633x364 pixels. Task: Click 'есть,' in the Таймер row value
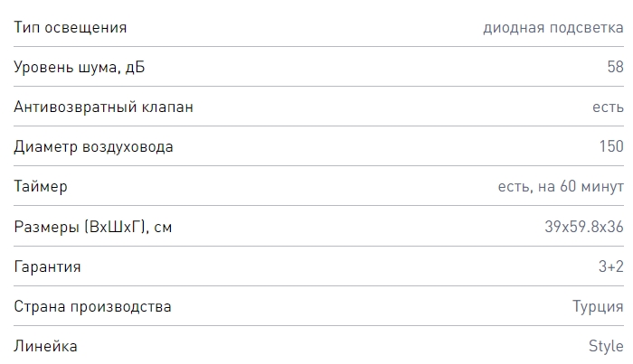[514, 186]
